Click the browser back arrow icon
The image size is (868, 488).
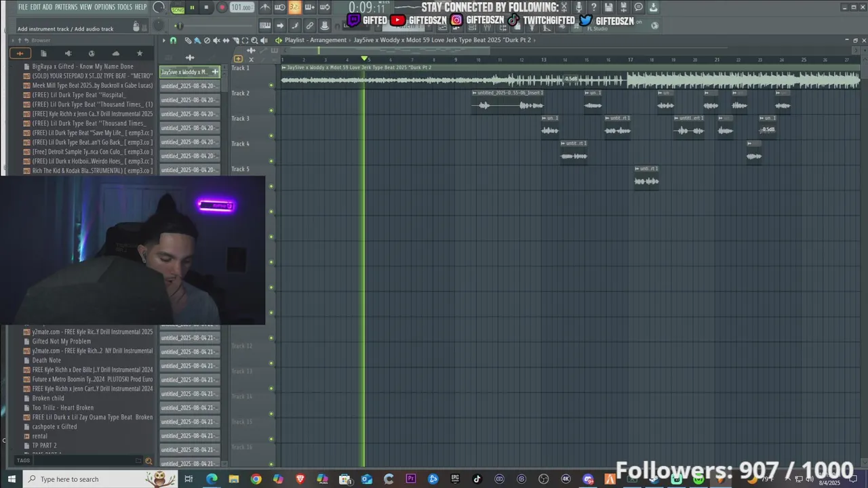pyautogui.click(x=26, y=40)
